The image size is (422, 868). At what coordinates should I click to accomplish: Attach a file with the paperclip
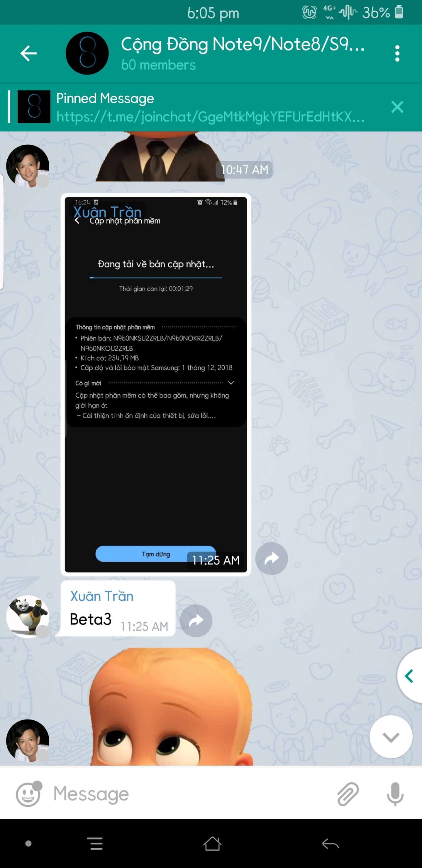click(x=348, y=794)
